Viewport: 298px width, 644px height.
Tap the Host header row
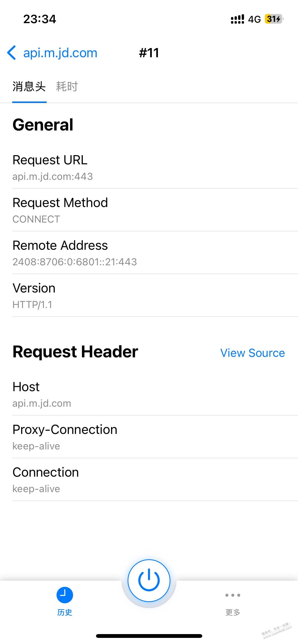tap(149, 394)
